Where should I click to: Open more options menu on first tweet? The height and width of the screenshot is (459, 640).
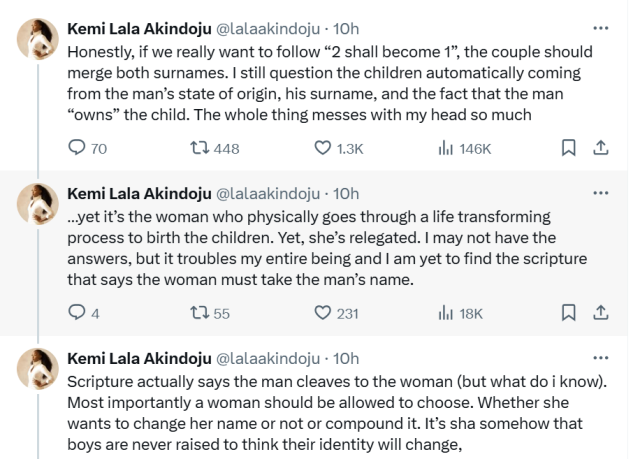600,28
